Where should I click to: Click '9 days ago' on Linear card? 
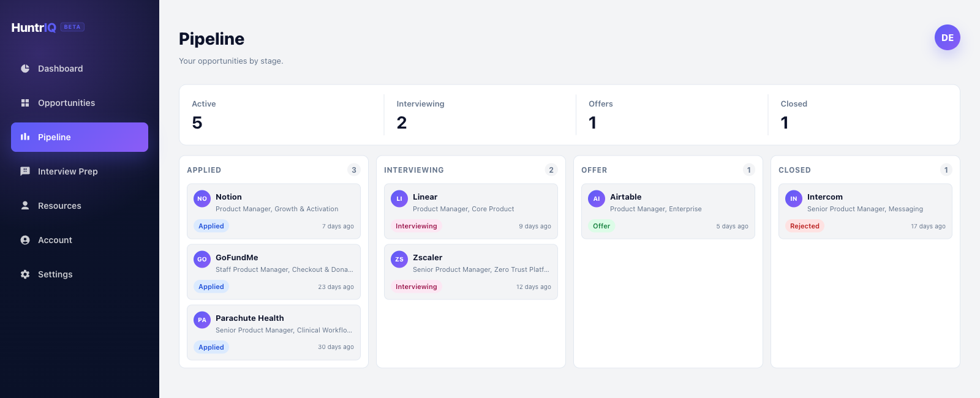click(x=535, y=227)
